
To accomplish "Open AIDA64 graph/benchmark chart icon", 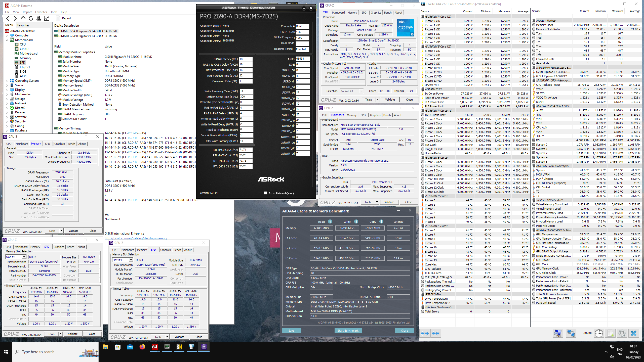I will point(47,18).
